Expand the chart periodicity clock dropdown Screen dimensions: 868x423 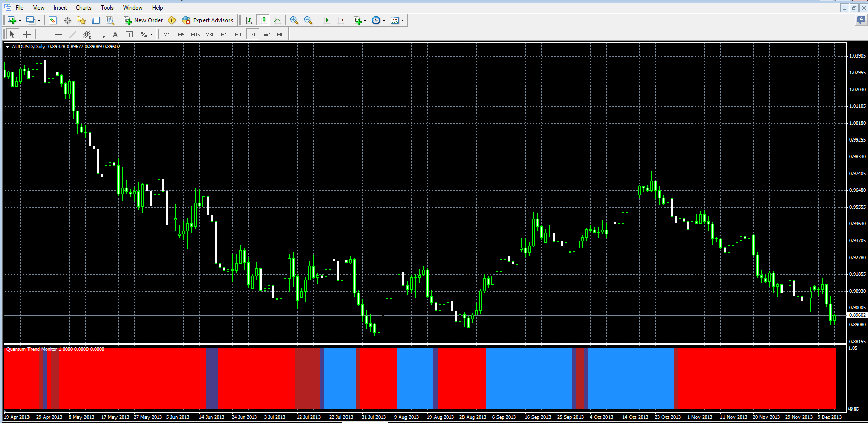tap(384, 20)
